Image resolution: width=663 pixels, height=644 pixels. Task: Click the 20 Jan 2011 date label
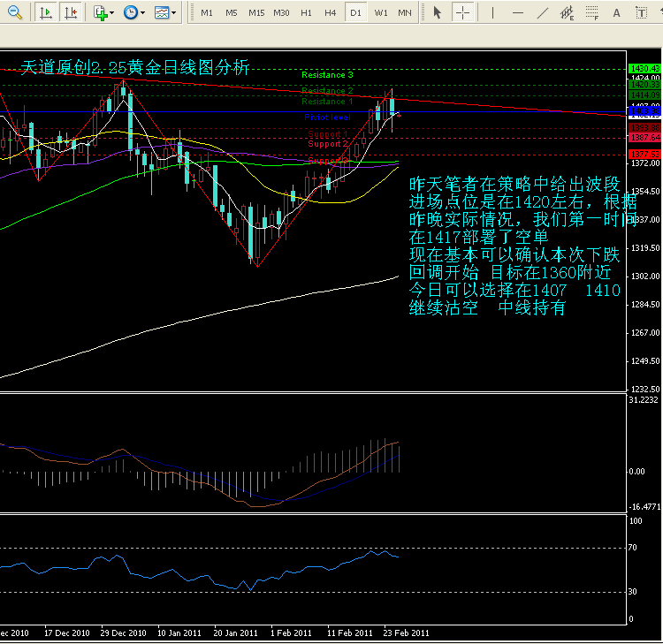235,633
